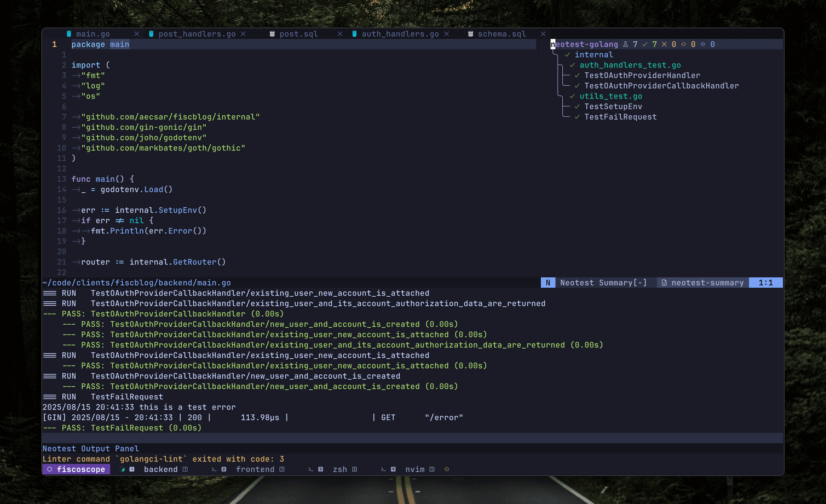Viewport: 826px width, 504px height.
Task: Click the passed tests checkmark in neotest header
Action: tap(645, 44)
